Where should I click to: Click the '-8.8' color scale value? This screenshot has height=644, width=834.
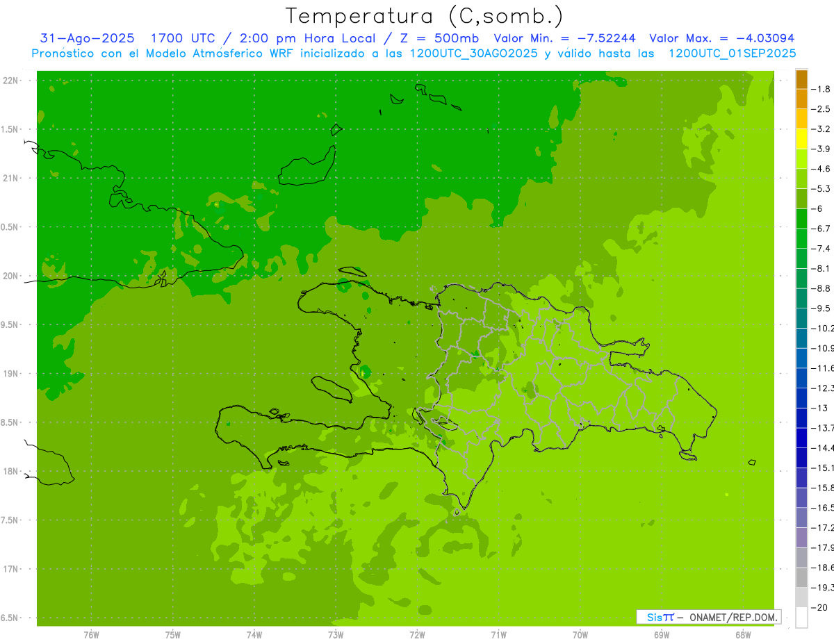pyautogui.click(x=821, y=288)
